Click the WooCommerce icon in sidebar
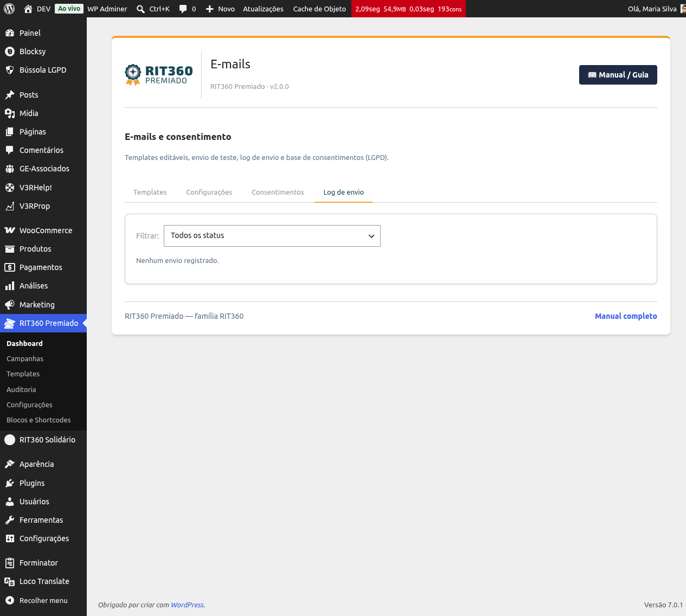The image size is (686, 616). point(10,230)
